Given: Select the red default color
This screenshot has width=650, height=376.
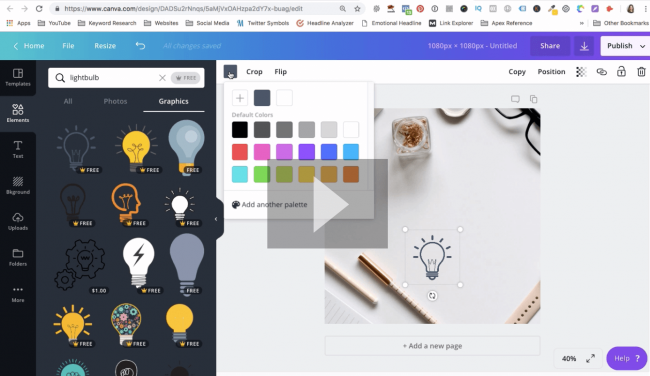Looking at the screenshot, I should pyautogui.click(x=240, y=152).
